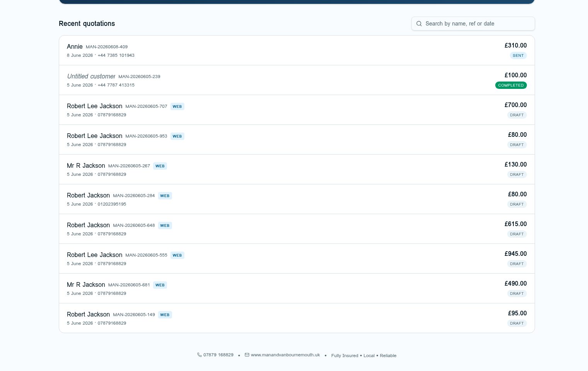Click phone number 01202395195

coord(112,204)
